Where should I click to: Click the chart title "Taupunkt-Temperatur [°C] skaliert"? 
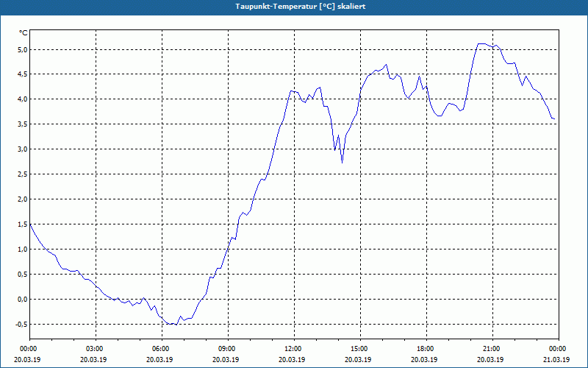[301, 7]
